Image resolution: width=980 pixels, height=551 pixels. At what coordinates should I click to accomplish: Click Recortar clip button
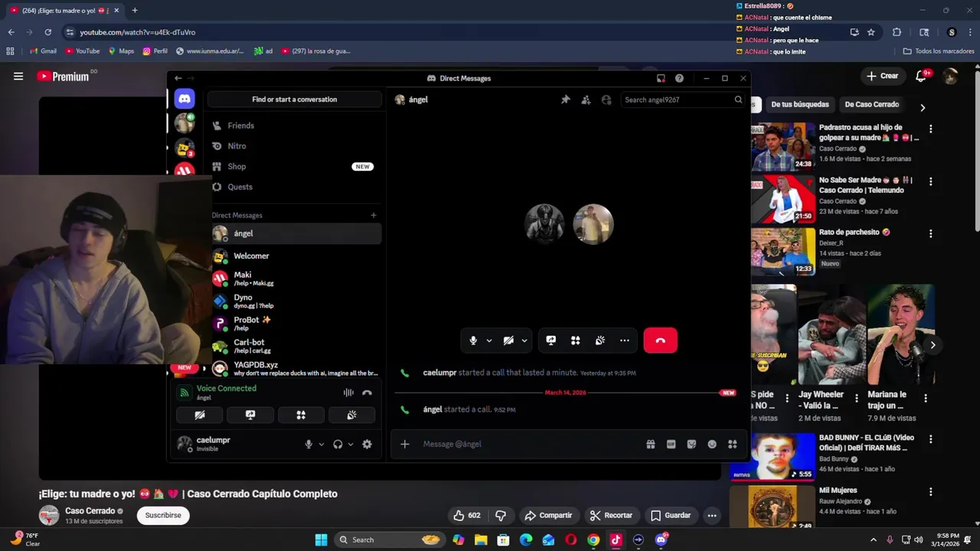click(x=611, y=515)
